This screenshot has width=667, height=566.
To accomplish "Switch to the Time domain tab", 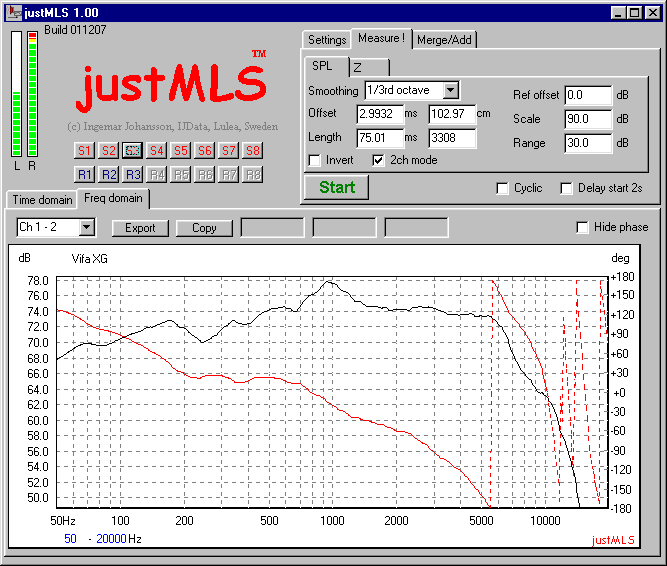I will (x=42, y=200).
